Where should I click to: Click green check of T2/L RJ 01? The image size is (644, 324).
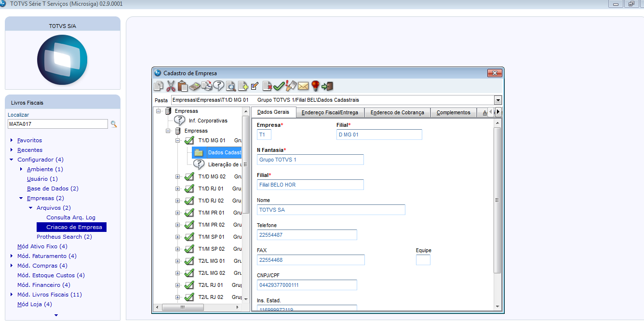pos(189,285)
